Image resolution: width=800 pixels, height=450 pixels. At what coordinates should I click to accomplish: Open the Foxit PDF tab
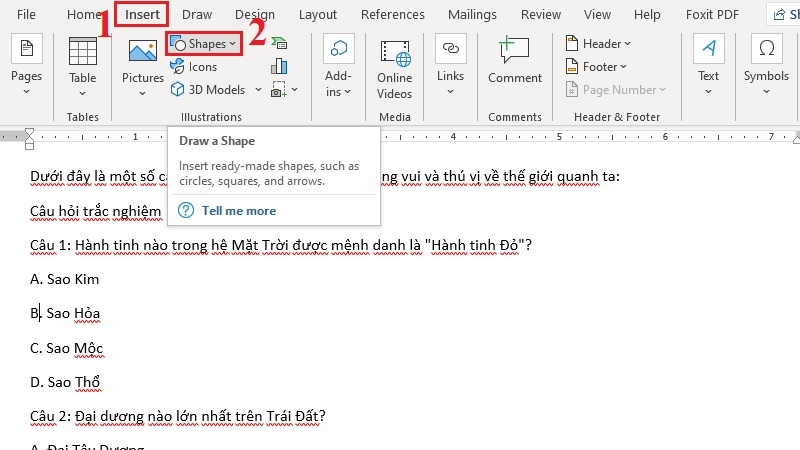coord(712,14)
